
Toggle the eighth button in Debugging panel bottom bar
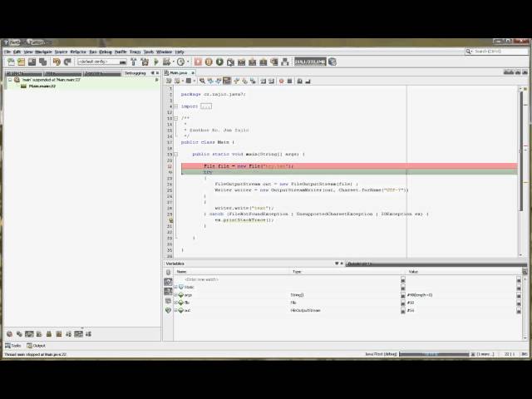pyautogui.click(x=78, y=334)
